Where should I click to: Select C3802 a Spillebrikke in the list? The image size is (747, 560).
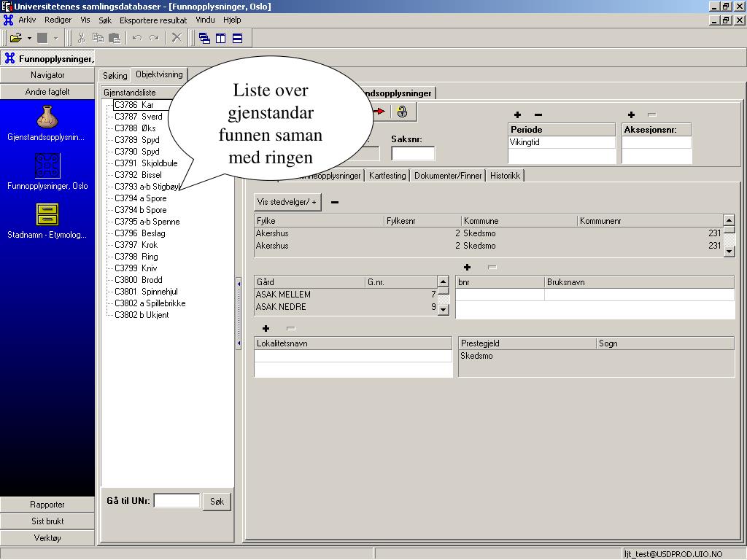[150, 303]
